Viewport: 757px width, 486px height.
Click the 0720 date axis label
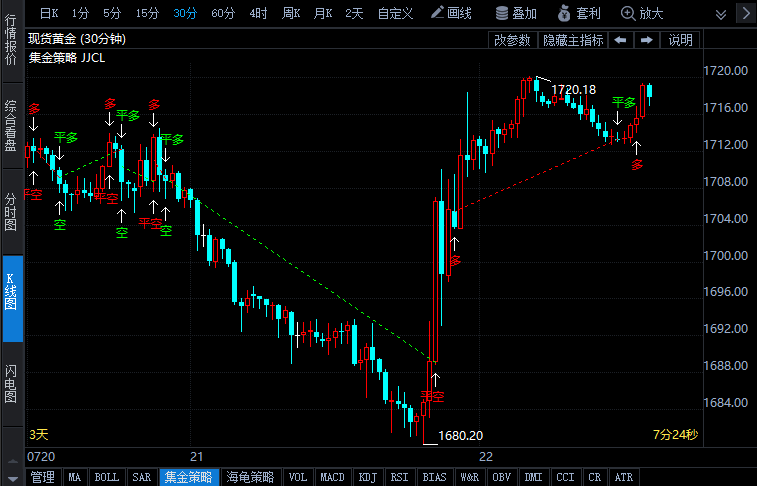pos(41,457)
